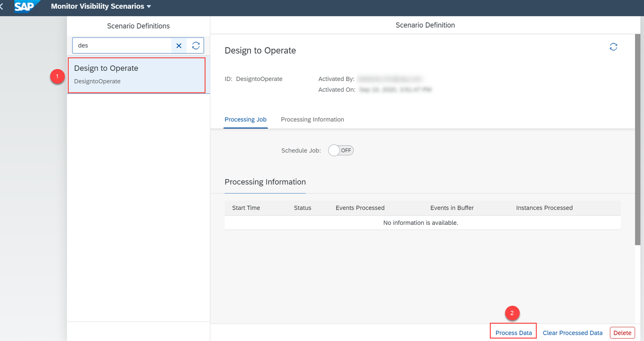Click the Schedule Job: label
The width and height of the screenshot is (644, 341).
tap(301, 151)
